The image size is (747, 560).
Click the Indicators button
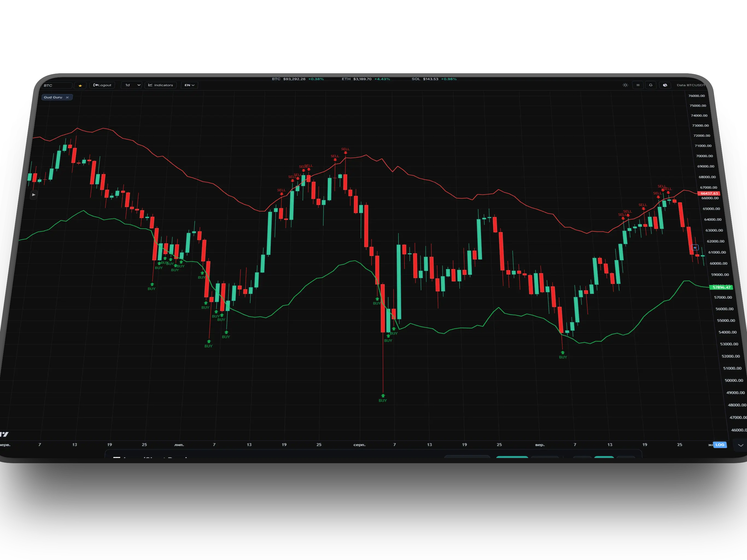pyautogui.click(x=161, y=85)
